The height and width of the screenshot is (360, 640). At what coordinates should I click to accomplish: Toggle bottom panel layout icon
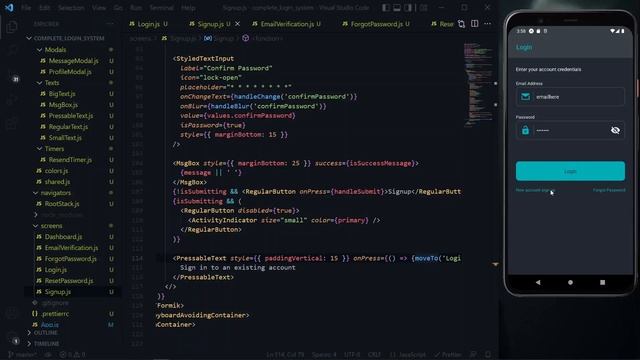(x=397, y=8)
